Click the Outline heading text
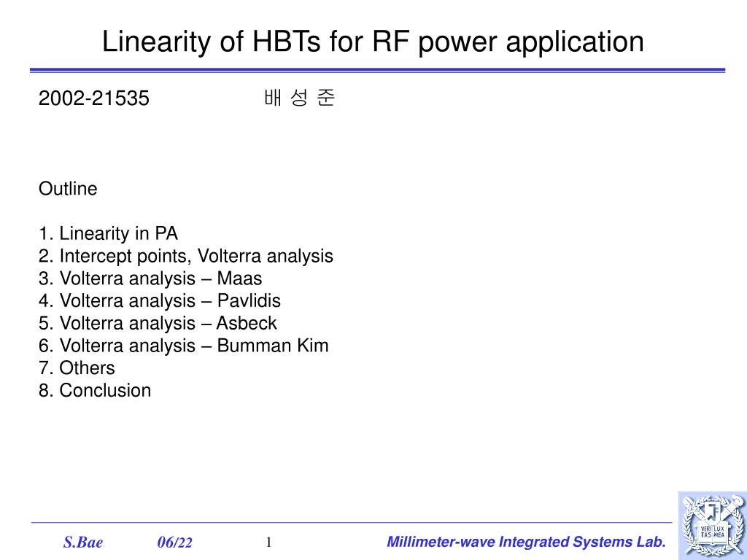The image size is (747, 560). pyautogui.click(x=68, y=189)
